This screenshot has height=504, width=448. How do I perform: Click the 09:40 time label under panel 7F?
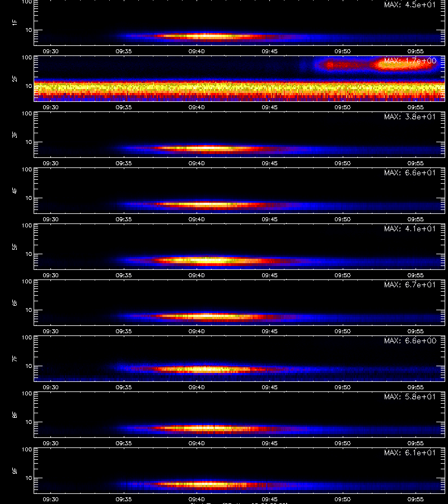pos(197,387)
